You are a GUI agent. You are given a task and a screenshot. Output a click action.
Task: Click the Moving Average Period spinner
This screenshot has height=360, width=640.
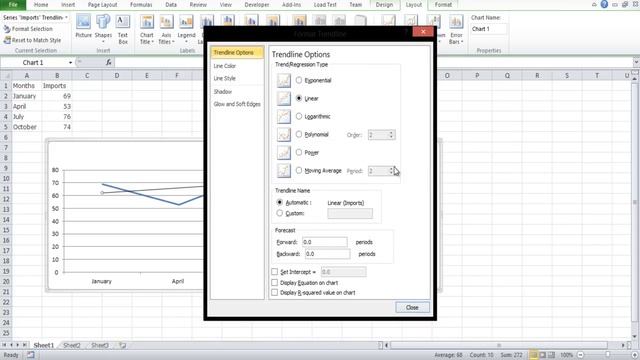pos(391,171)
